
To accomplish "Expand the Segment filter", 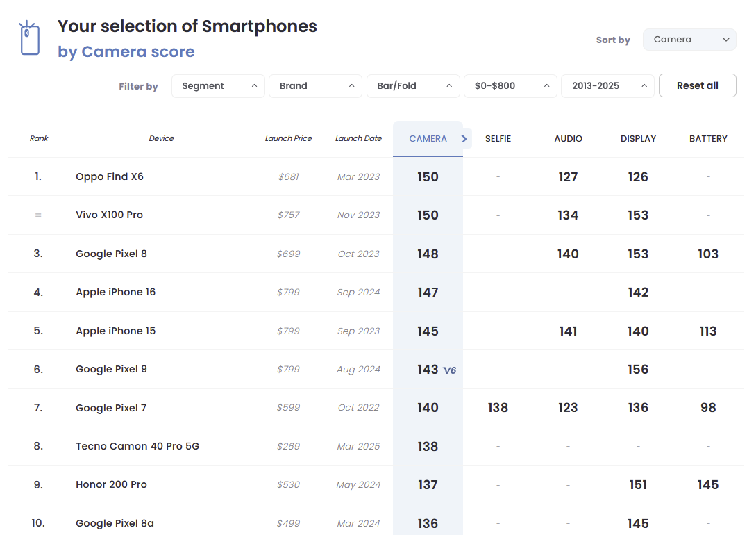I will 219,86.
